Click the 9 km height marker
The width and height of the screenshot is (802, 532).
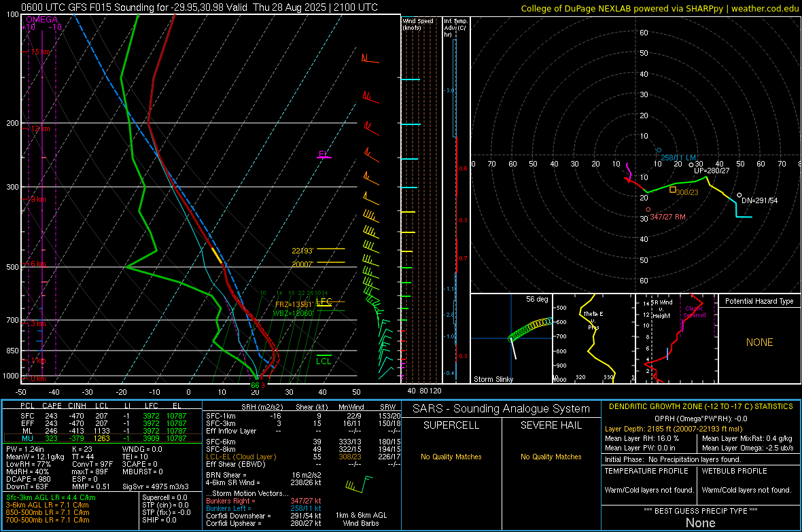click(38, 199)
